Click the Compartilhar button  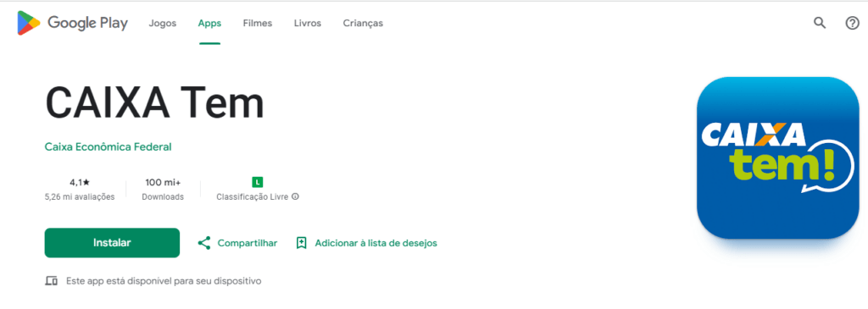(x=237, y=243)
